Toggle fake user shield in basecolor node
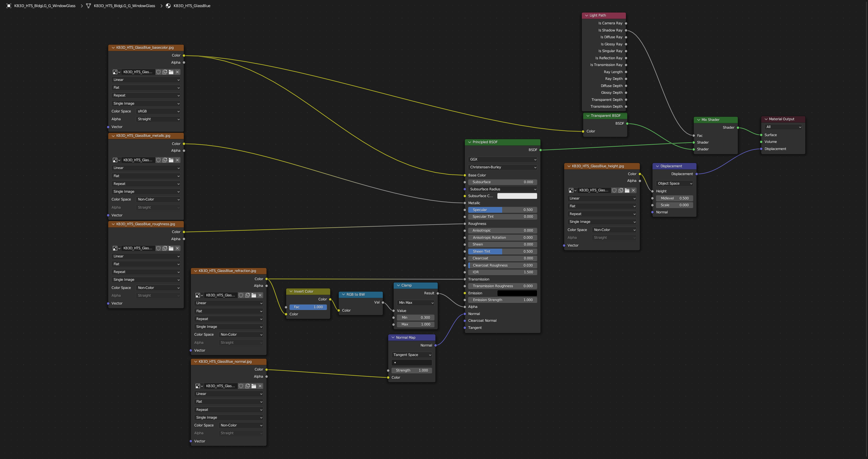This screenshot has width=868, height=459. (x=158, y=72)
